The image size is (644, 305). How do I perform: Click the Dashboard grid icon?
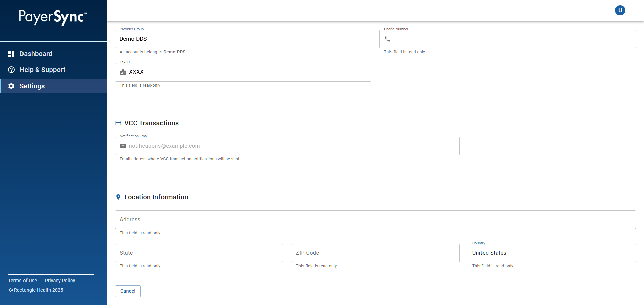tap(11, 54)
